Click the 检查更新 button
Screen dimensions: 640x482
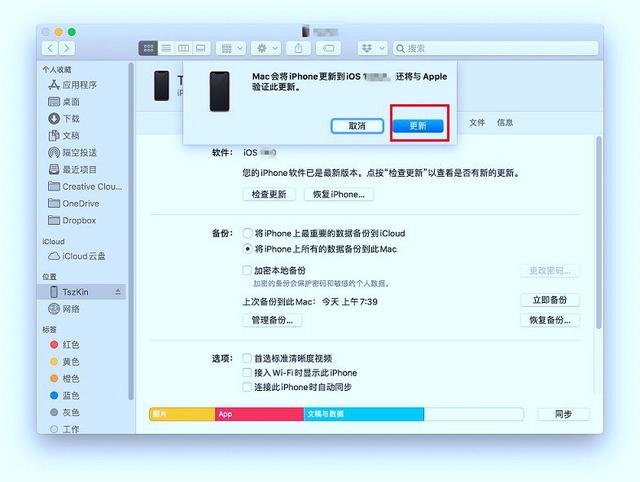point(269,194)
